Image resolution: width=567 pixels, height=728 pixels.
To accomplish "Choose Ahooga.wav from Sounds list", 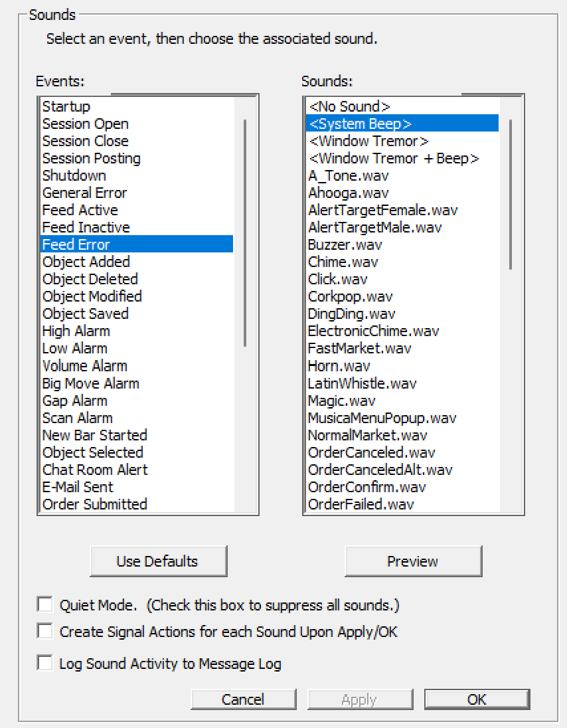I will (402, 193).
